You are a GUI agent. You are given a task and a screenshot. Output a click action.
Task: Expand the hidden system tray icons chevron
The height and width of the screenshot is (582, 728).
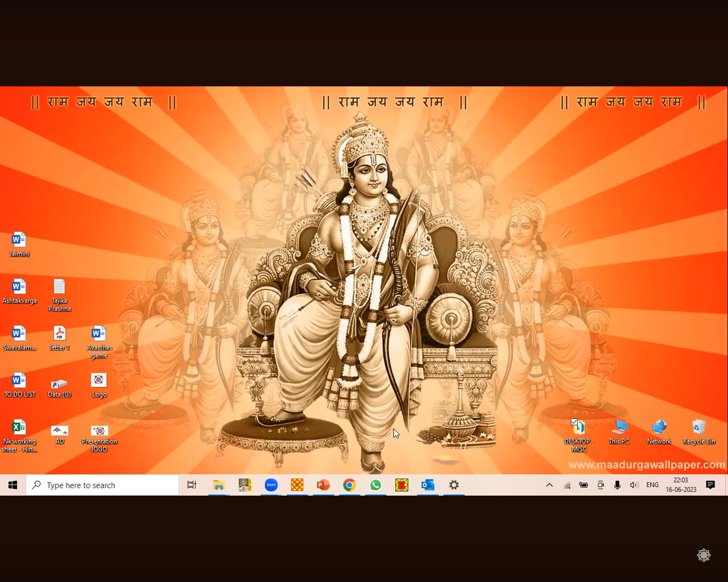(x=549, y=485)
